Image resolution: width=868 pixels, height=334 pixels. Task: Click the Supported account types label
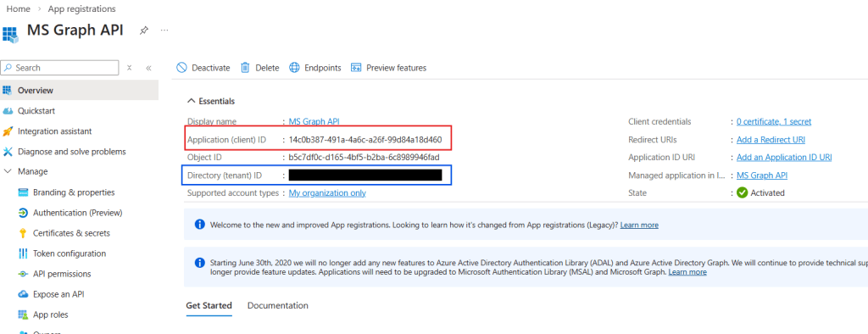click(x=233, y=193)
